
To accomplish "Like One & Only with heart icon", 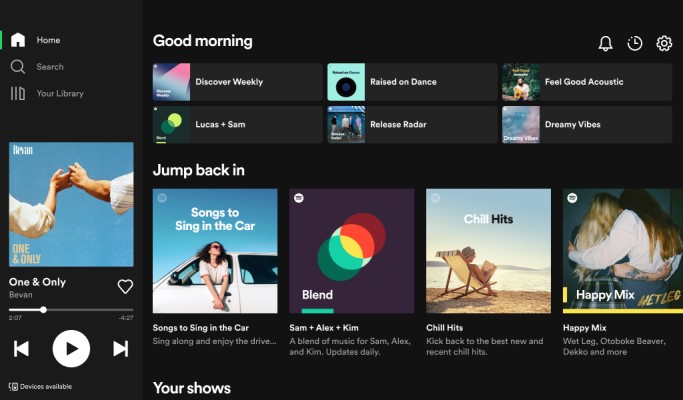I will click(125, 286).
